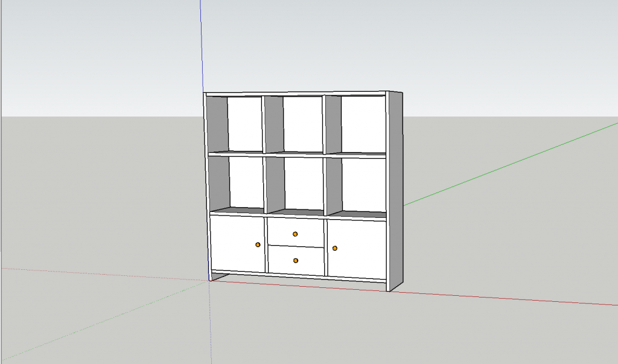Select the middle-row center shelf compartment
The image size is (618, 364).
[295, 186]
